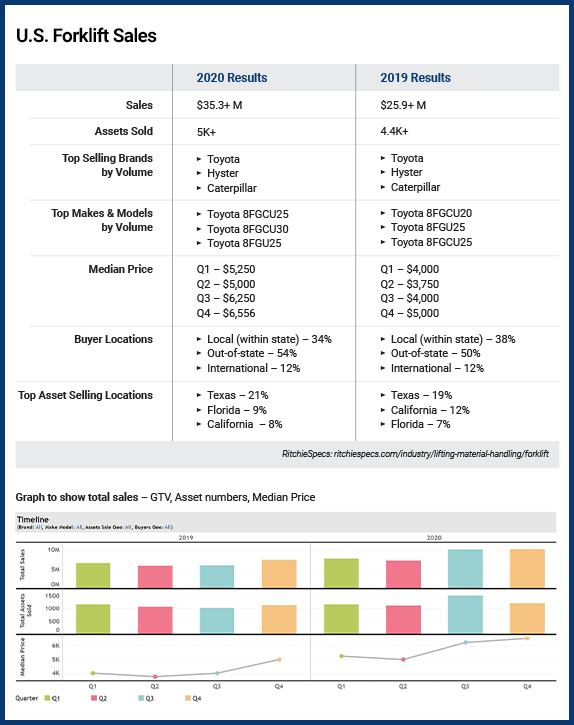This screenshot has height=725, width=574.
Task: Click the $35.3+ M sales value
Action: coord(219,105)
